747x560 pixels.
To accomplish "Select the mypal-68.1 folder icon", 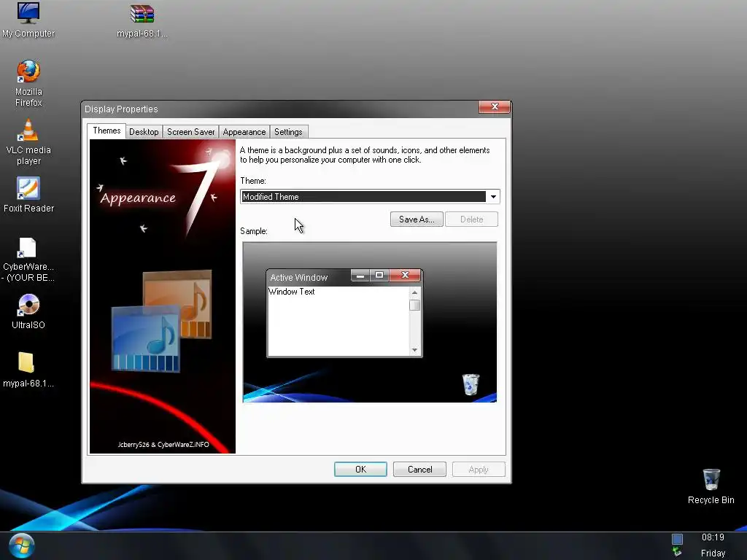I will [x=28, y=370].
